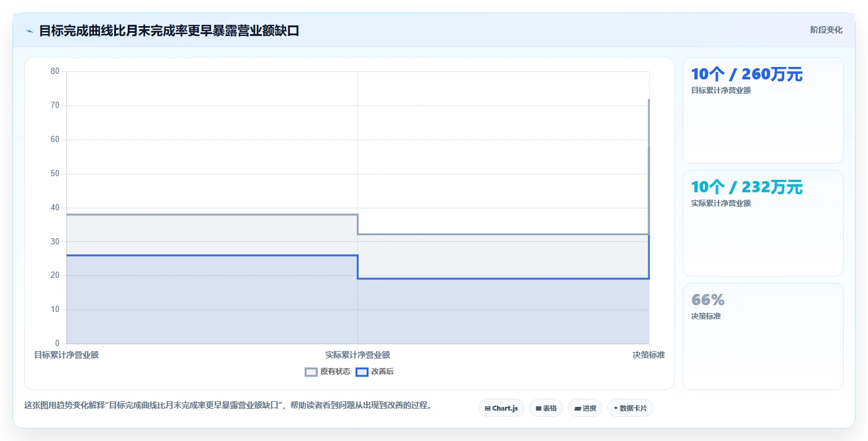Click the 阶段变化 label in header
Image resolution: width=868 pixels, height=441 pixels.
[x=826, y=30]
